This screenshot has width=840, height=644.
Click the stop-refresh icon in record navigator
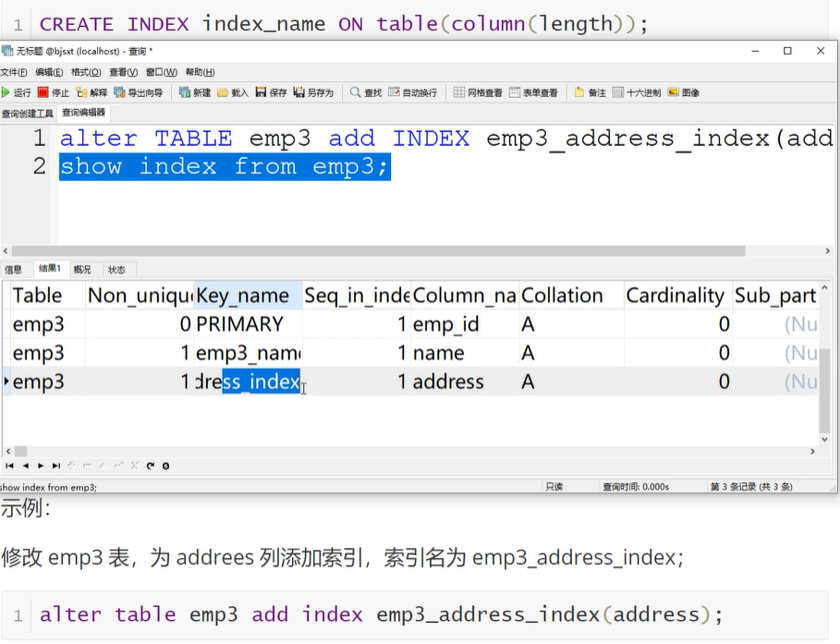(x=165, y=466)
